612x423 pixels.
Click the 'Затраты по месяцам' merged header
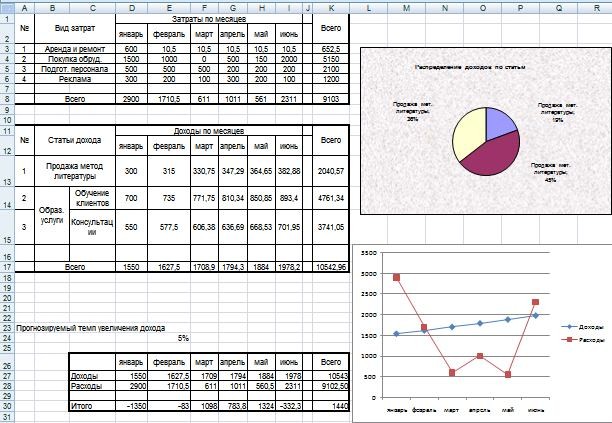pyautogui.click(x=209, y=19)
